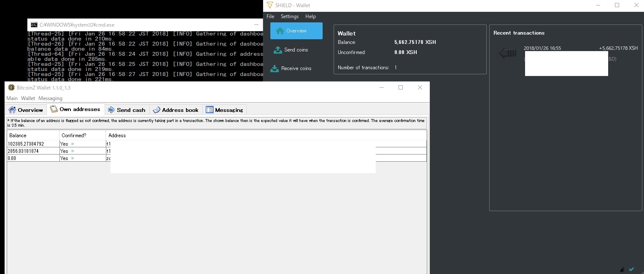Click the cmd.exe title bar icon
Viewport: 644px width, 274px height.
(34, 25)
